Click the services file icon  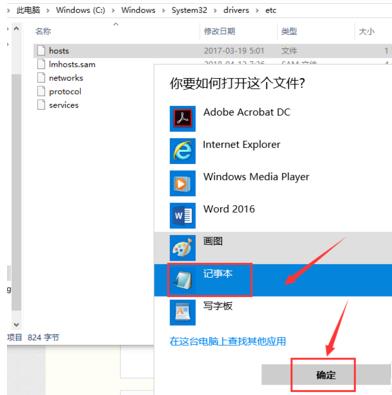pyautogui.click(x=41, y=105)
